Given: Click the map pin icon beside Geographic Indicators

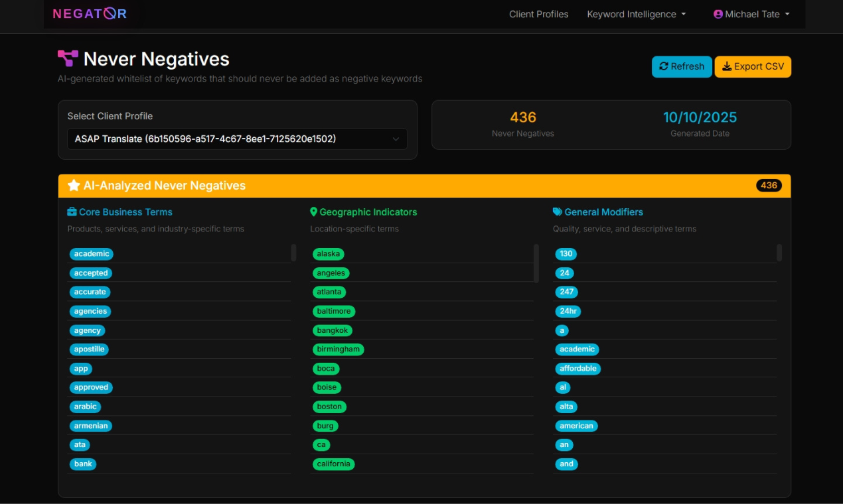Looking at the screenshot, I should pyautogui.click(x=314, y=212).
